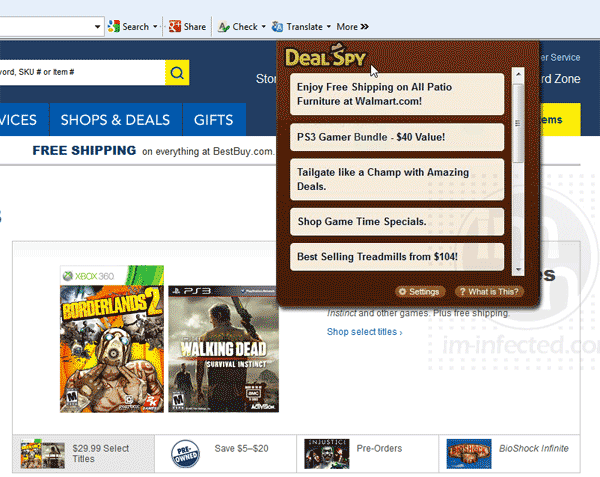This screenshot has height=477, width=600.
Task: Click the 'What is This?' button
Action: [x=488, y=292]
